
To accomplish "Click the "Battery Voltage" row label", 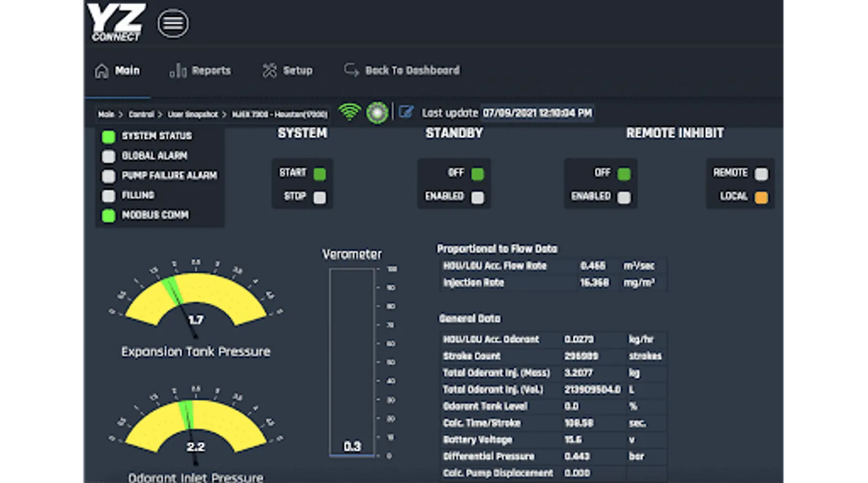I will [478, 440].
